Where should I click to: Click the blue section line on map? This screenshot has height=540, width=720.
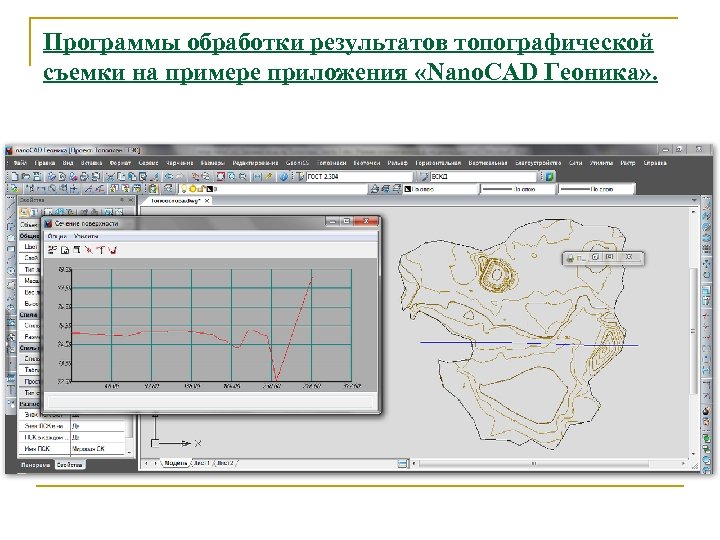pyautogui.click(x=529, y=343)
